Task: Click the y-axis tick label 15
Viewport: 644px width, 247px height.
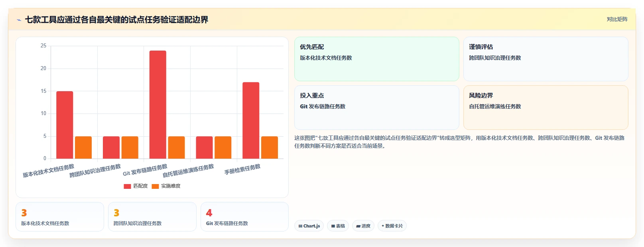Action: coord(43,91)
